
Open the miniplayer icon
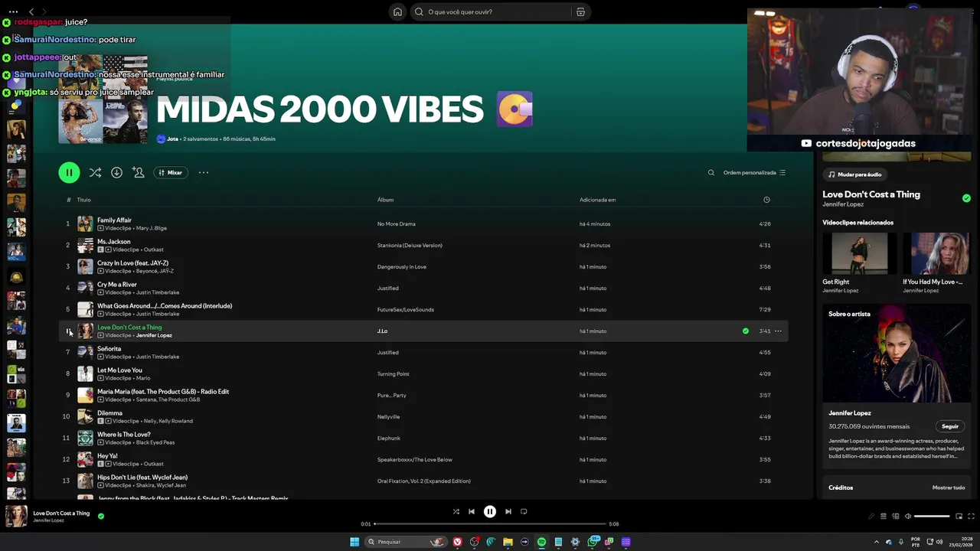(959, 516)
